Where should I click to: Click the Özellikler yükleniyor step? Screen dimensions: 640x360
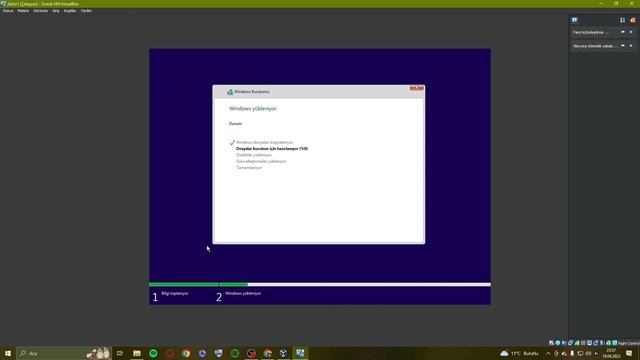pyautogui.click(x=254, y=155)
